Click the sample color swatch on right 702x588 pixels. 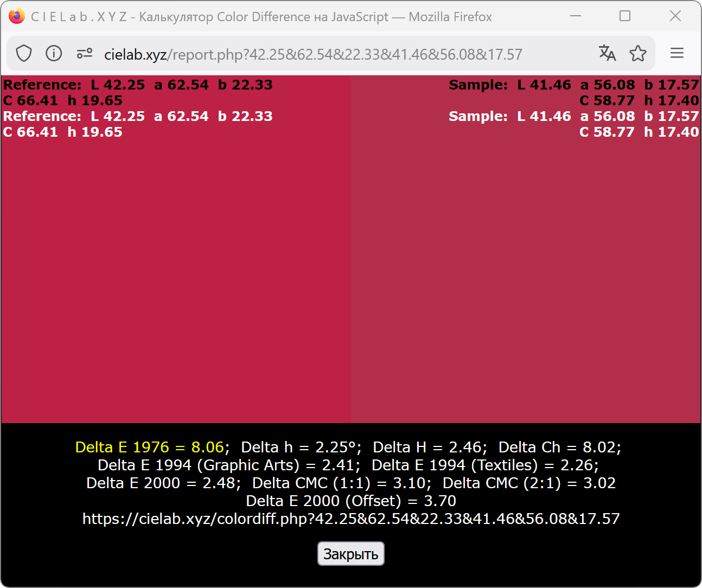click(x=525, y=271)
